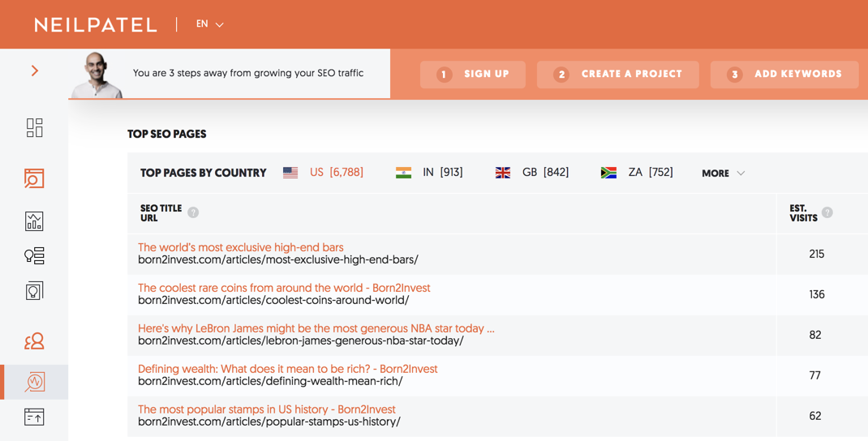The image size is (868, 441).
Task: Open the bar chart report sidebar icon
Action: [34, 220]
